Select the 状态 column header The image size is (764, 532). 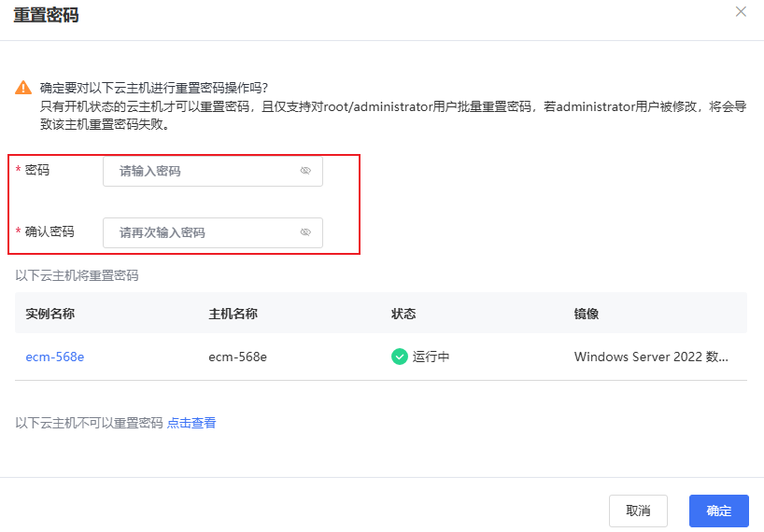click(x=403, y=314)
